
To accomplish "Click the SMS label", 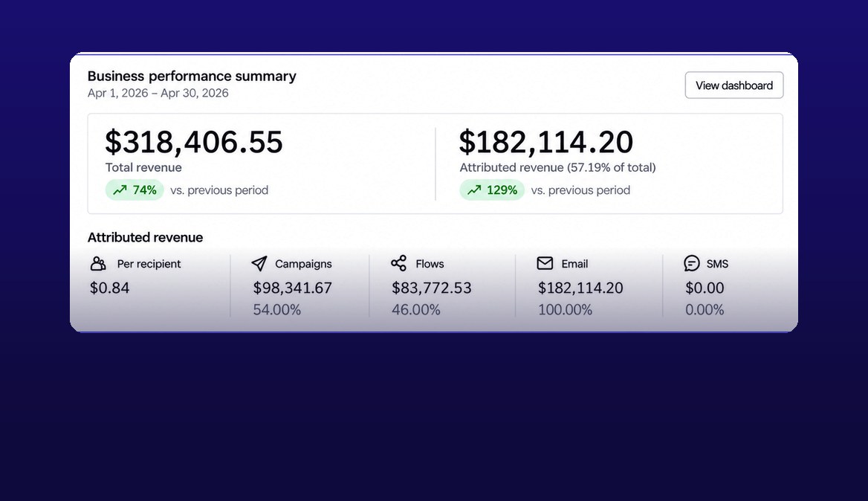I will (x=717, y=264).
